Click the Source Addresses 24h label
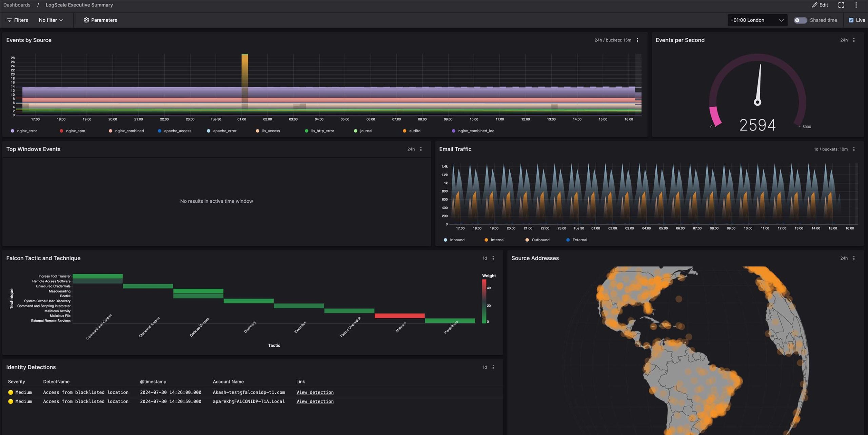 [x=844, y=258]
